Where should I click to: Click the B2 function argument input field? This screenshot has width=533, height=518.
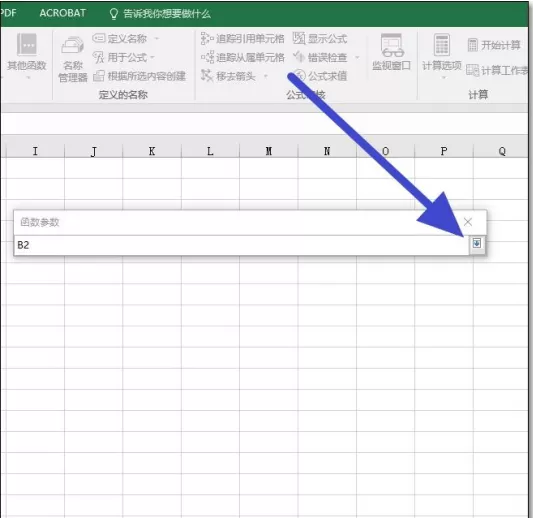point(242,245)
